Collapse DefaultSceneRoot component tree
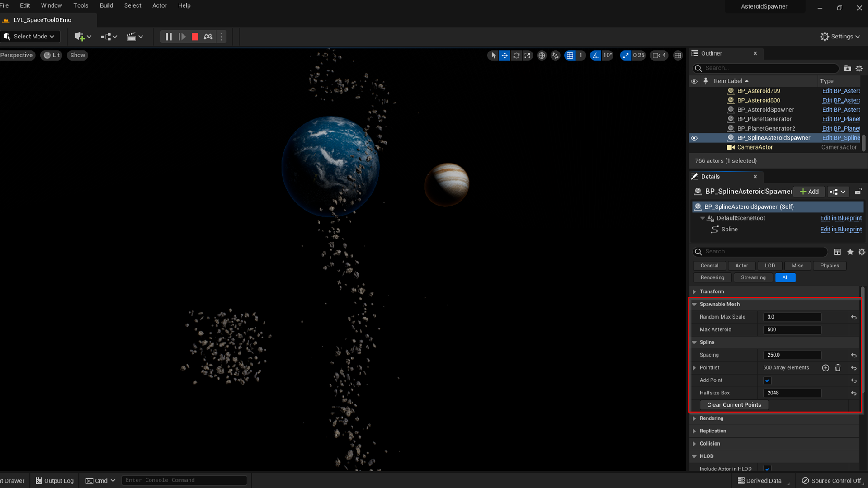The image size is (868, 488). pyautogui.click(x=703, y=218)
